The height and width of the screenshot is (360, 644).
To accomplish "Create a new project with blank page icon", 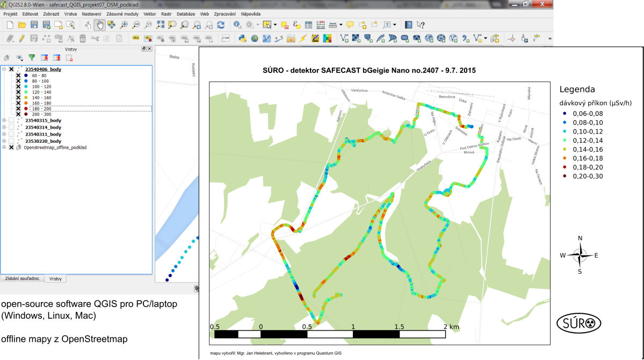I will click(x=10, y=25).
